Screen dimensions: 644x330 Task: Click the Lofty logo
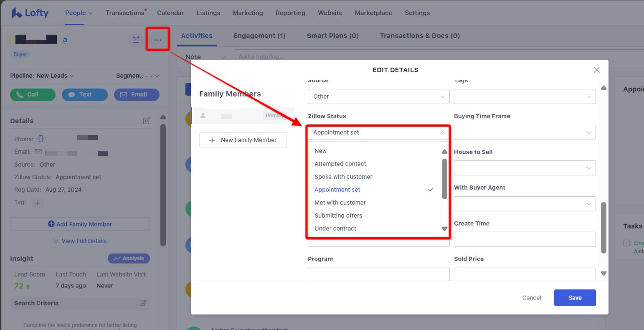[x=29, y=13]
